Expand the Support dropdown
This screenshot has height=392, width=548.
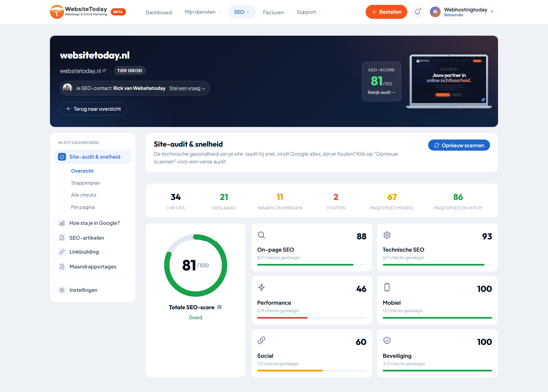click(309, 12)
